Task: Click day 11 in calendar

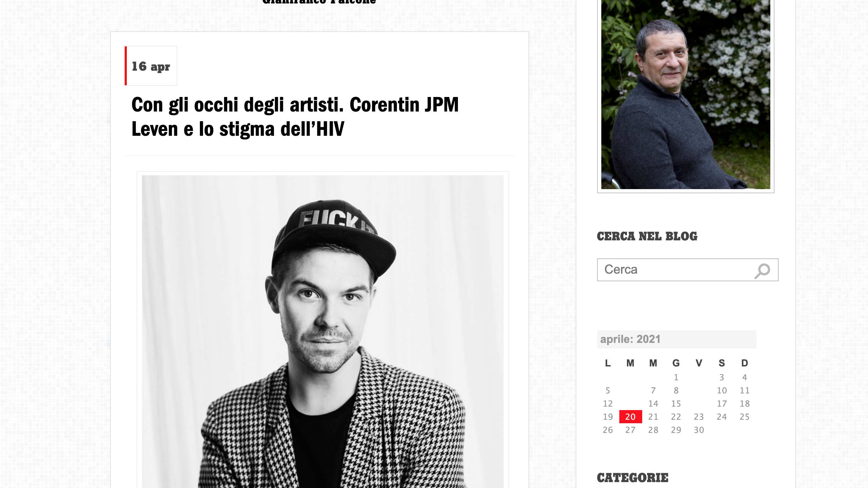Action: tap(744, 390)
